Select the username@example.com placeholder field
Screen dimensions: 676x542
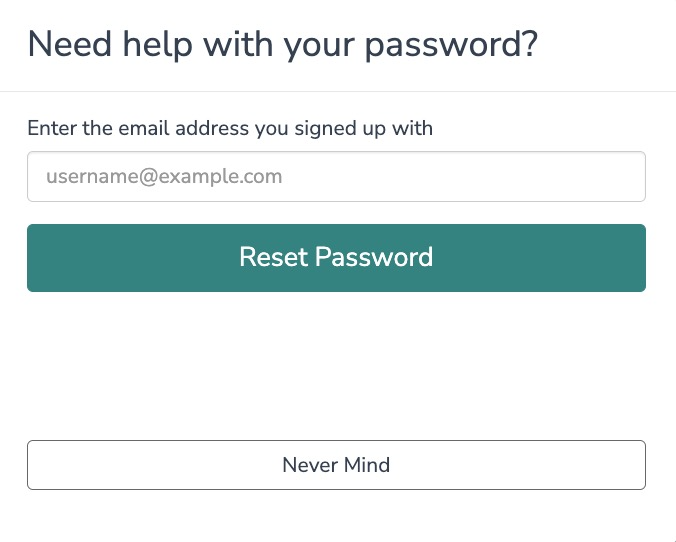coord(336,177)
